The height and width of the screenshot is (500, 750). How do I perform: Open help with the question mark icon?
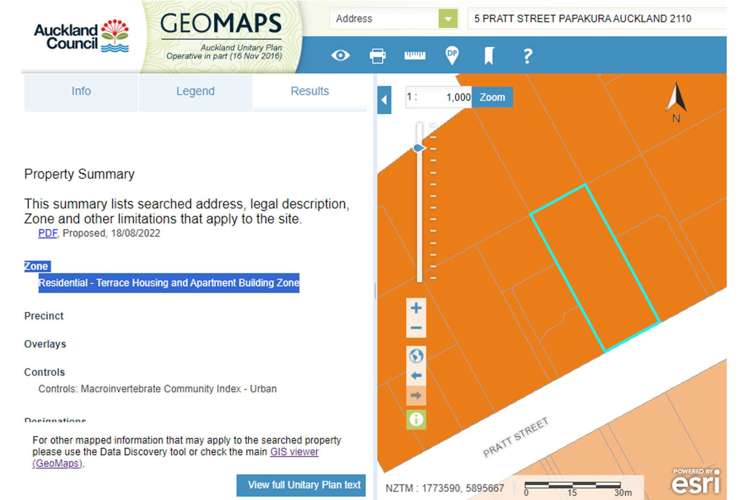(527, 55)
